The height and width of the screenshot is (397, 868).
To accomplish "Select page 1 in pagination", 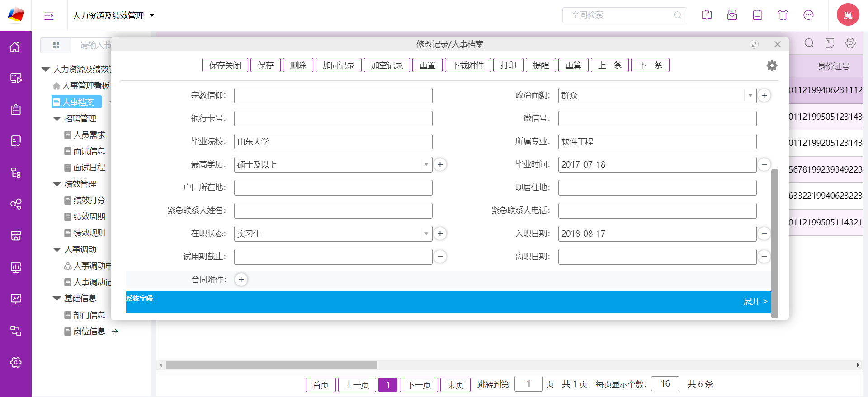I will pos(387,385).
